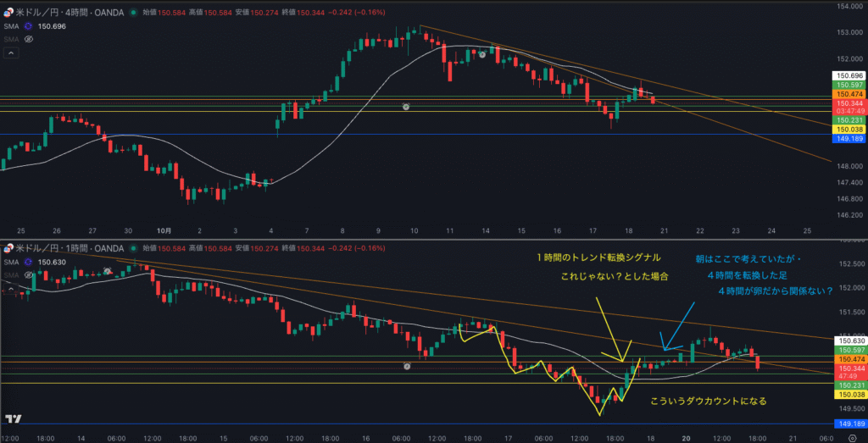Show the hidden SMA on the 4時間 chart
The height and width of the screenshot is (443, 868).
coord(28,39)
